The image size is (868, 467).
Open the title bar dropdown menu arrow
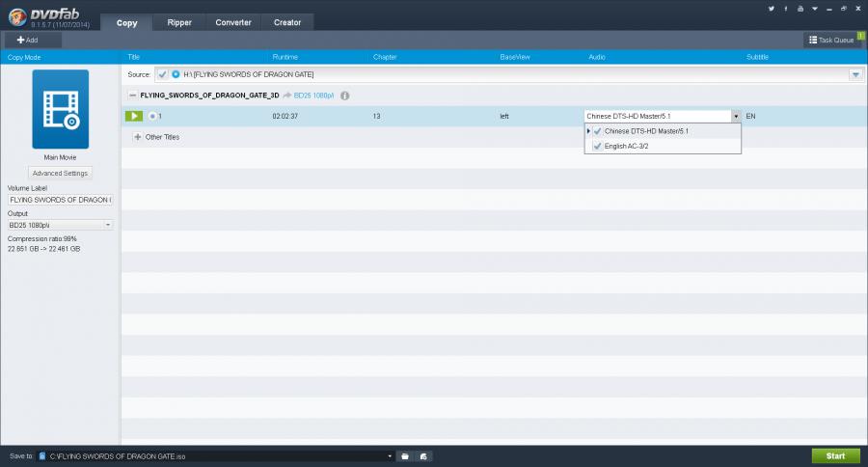point(814,9)
